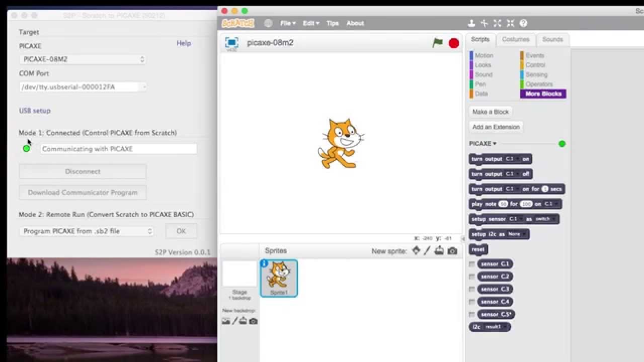Image resolution: width=644 pixels, height=362 pixels.
Task: Click the red stop sign button
Action: pos(454,43)
